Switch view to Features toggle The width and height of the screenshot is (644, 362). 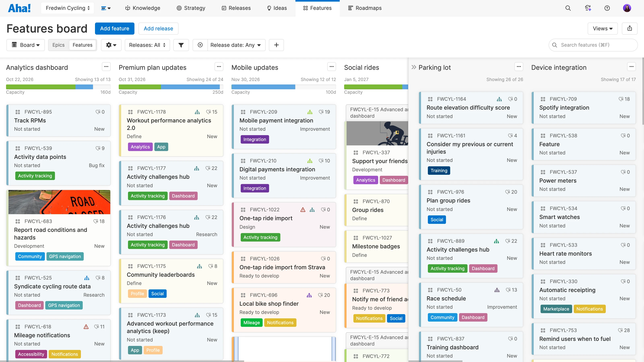coord(83,45)
